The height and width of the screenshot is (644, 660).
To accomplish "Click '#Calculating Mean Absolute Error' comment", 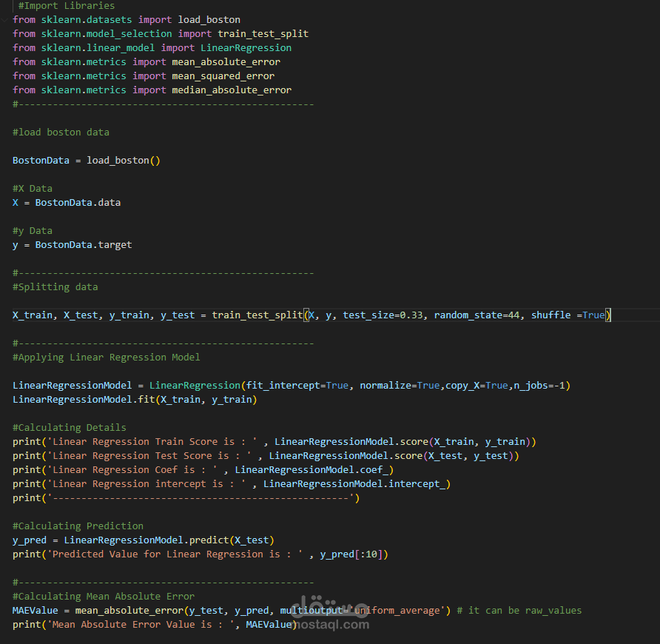I will click(x=104, y=597).
